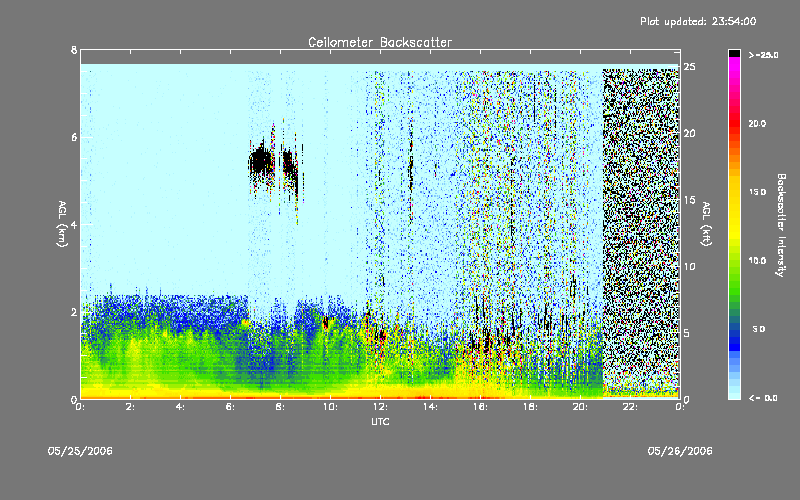This screenshot has height=500, width=800.
Task: Click the black cloud echo near 7 UTC
Action: [261, 162]
